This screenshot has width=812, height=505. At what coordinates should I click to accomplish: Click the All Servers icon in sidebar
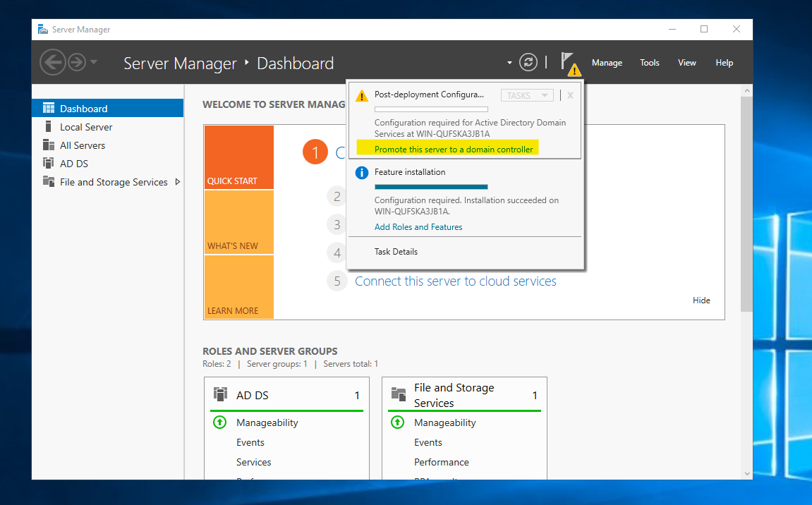click(49, 145)
